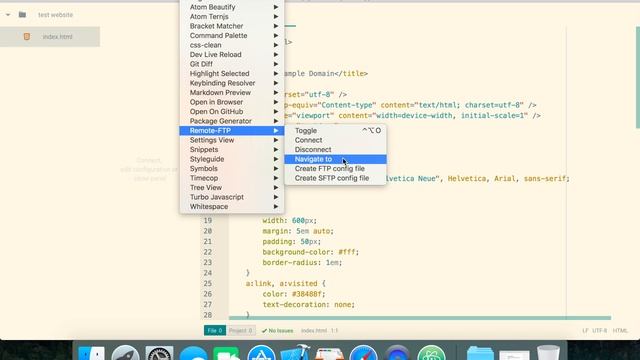This screenshot has width=640, height=360.
Task: Click the green Atom icon in Dock
Action: [431, 353]
